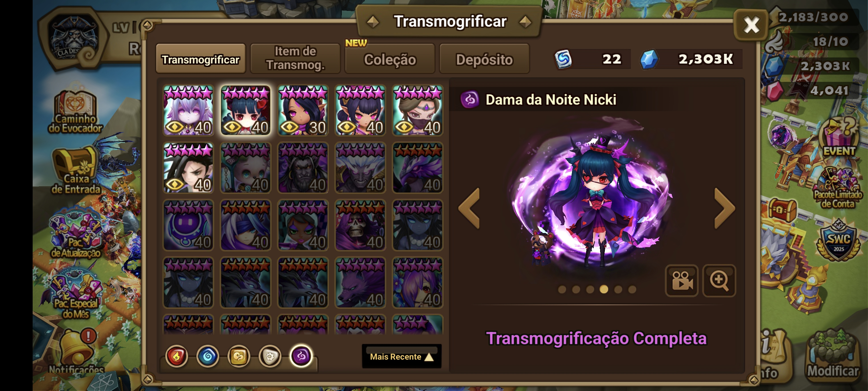Open the Item de Transmog. tab
The image size is (868, 391).
[x=295, y=58]
